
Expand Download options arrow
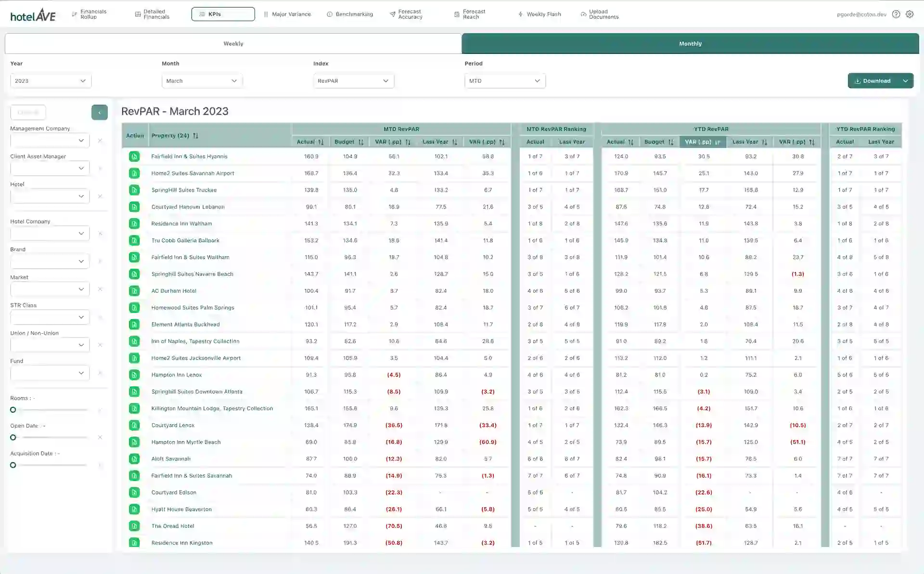905,81
